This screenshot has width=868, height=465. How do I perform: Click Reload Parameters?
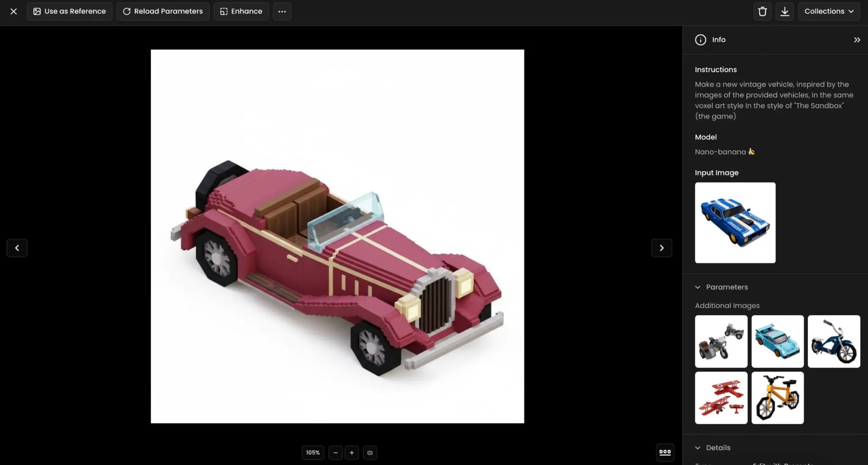click(x=162, y=11)
